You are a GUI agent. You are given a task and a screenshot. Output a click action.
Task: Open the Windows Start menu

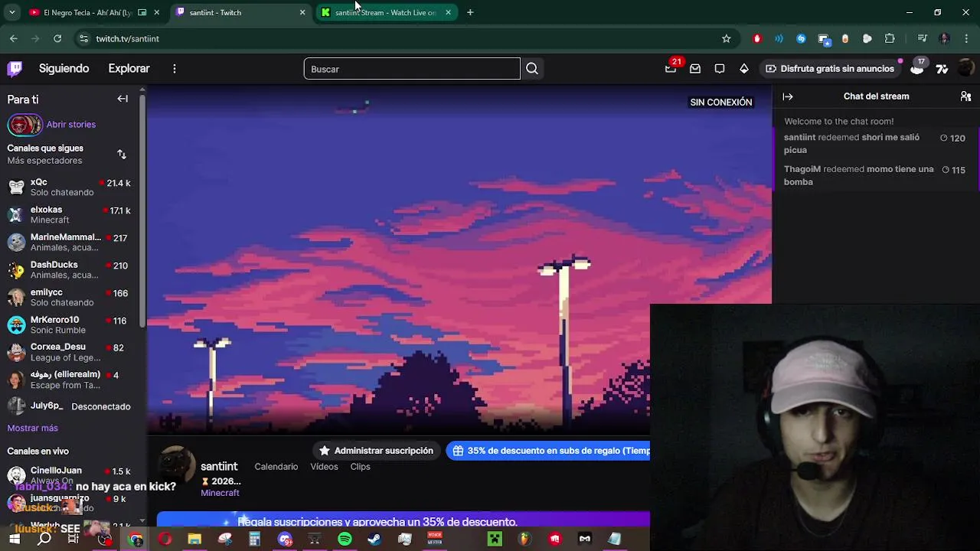(x=15, y=539)
